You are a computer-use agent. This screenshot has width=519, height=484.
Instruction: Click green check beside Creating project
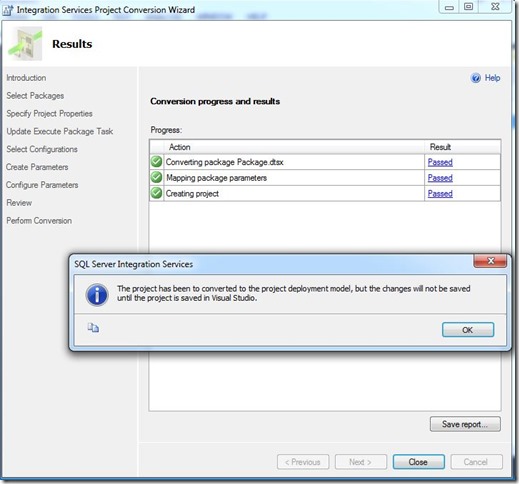pos(156,193)
